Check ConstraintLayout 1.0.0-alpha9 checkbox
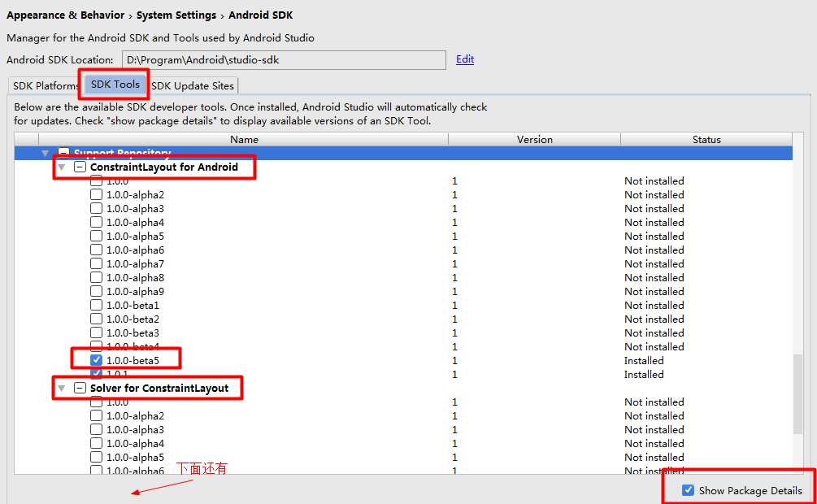Screen dimensions: 817x504 coord(97,291)
